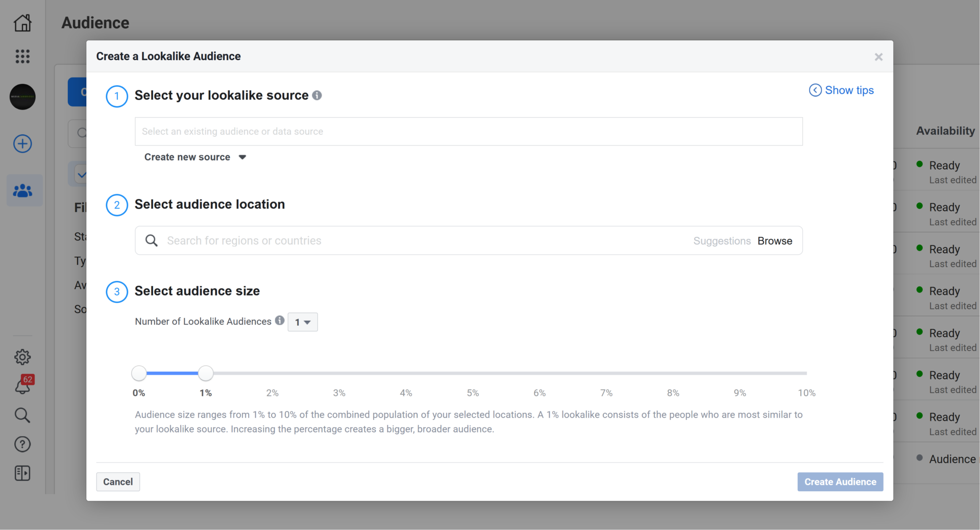Click the Show tips link
Image resolution: width=980 pixels, height=530 pixels.
[842, 90]
